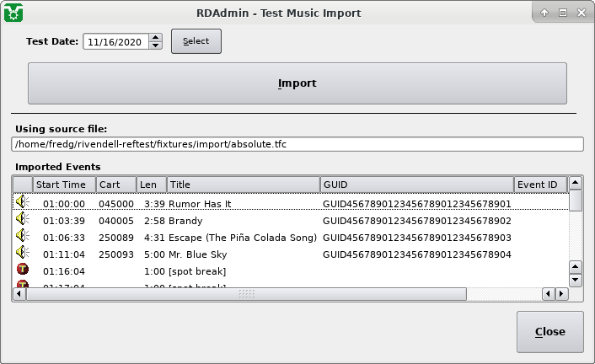The height and width of the screenshot is (364, 595).
Task: Click speaker icon in Brandy row
Action: [x=22, y=220]
